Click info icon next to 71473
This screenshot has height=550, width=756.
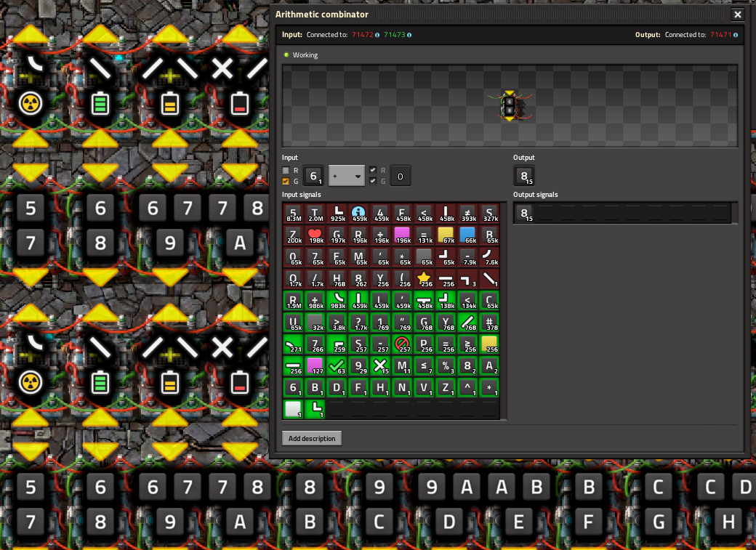pyautogui.click(x=409, y=35)
